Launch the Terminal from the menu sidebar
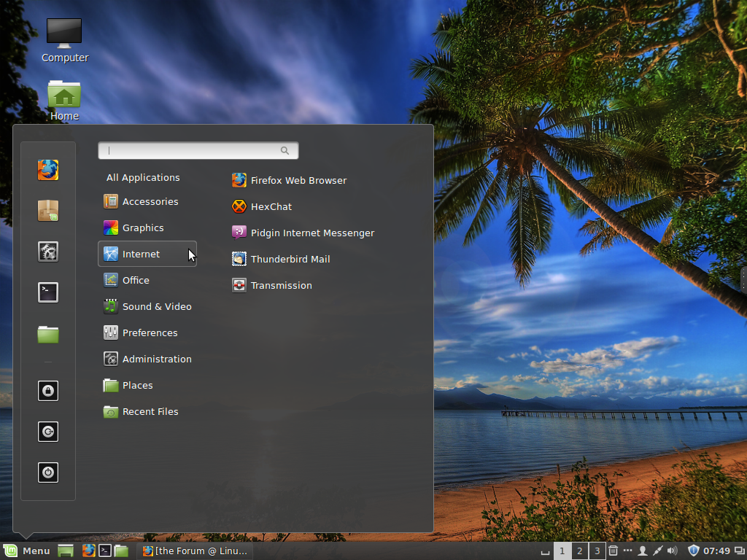This screenshot has height=560, width=747. tap(47, 292)
